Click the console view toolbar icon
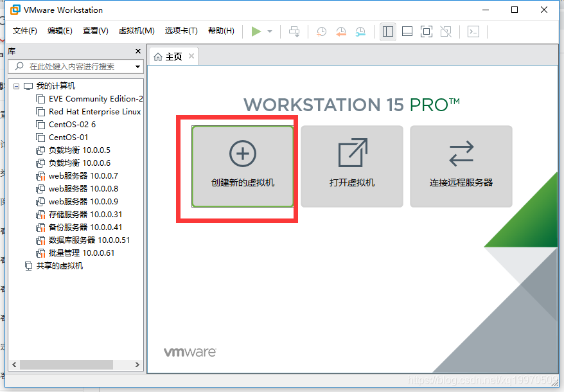Viewport: 564px width, 392px height. click(473, 31)
